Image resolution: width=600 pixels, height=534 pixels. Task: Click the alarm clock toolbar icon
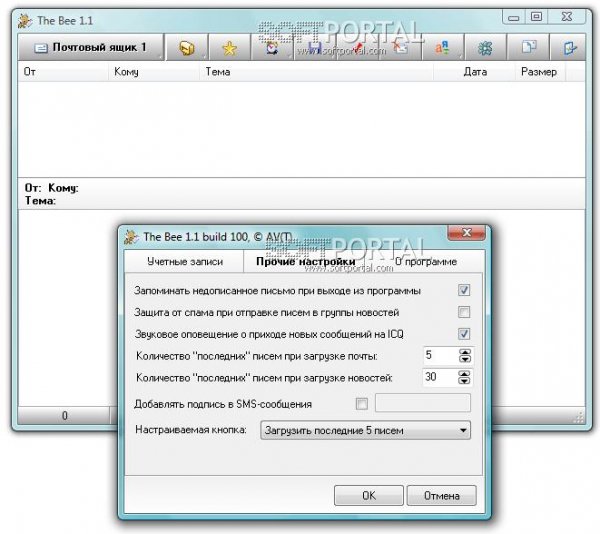tap(272, 48)
